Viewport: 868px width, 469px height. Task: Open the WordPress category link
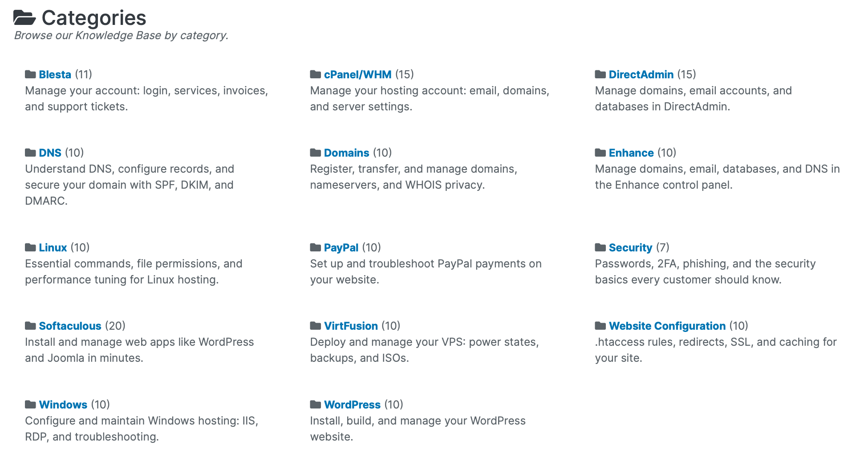[352, 404]
